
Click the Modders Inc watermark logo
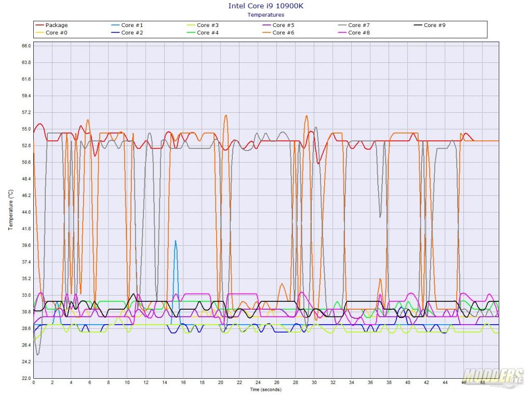[493, 375]
